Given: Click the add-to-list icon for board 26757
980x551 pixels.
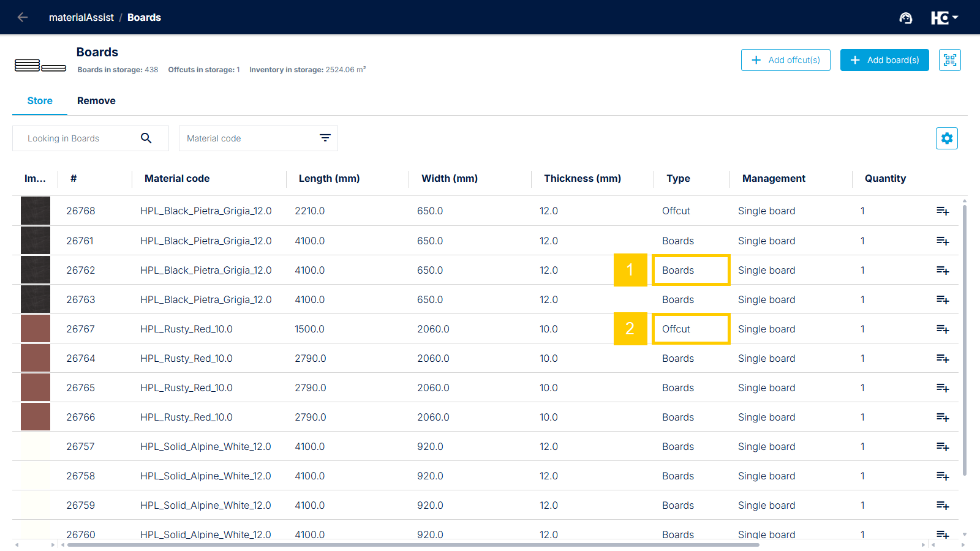Looking at the screenshot, I should pyautogui.click(x=943, y=447).
